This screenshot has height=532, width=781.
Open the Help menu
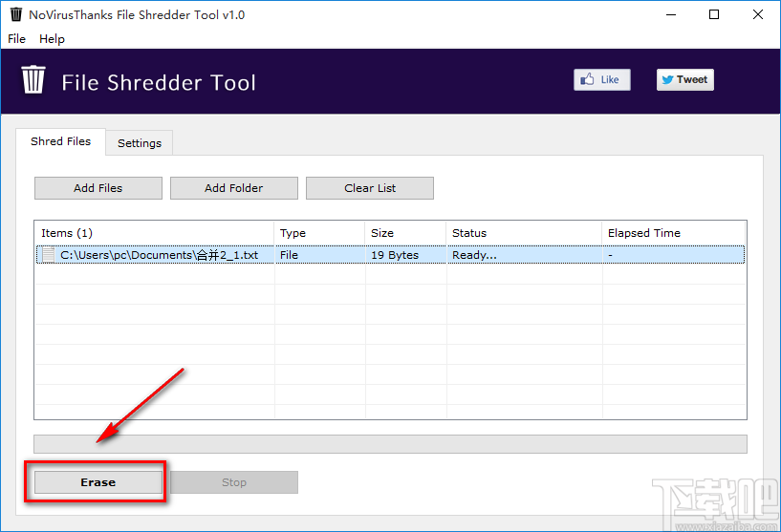52,39
